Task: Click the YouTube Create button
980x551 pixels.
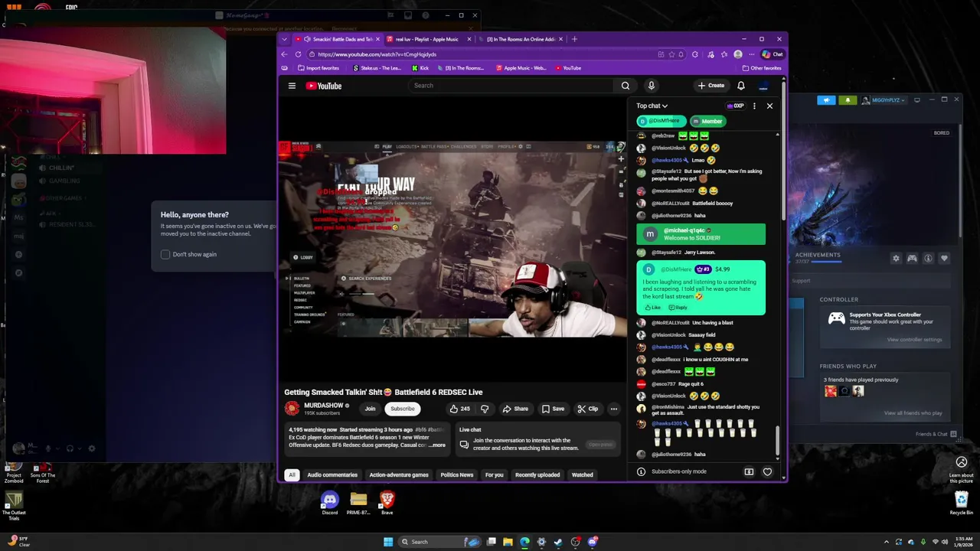Action: (x=711, y=86)
